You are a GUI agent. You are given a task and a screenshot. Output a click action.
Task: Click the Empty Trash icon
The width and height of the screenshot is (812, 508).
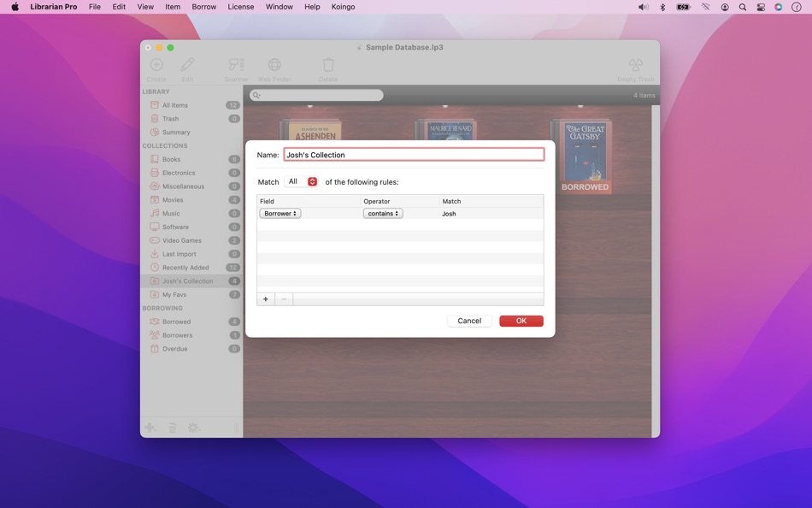coord(636,64)
